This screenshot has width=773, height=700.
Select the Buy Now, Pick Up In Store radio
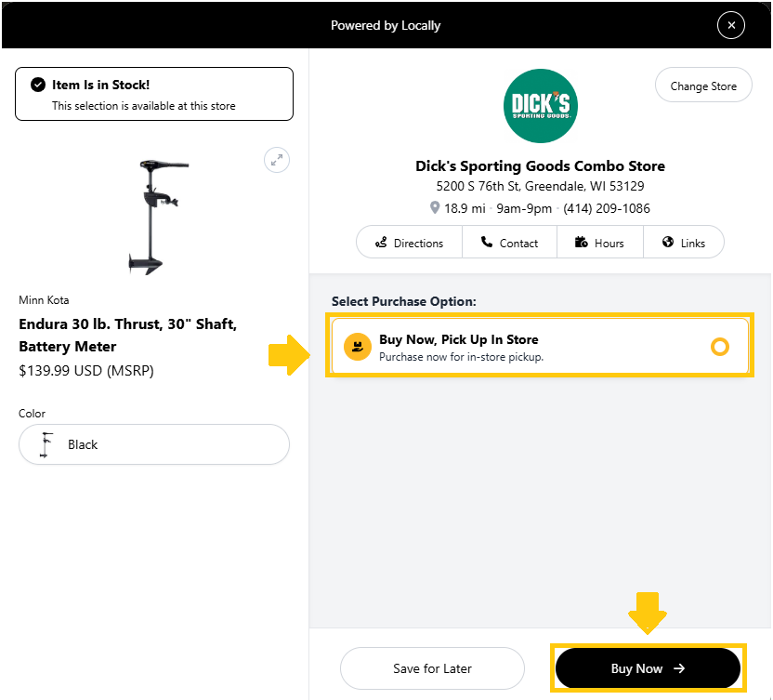(720, 347)
